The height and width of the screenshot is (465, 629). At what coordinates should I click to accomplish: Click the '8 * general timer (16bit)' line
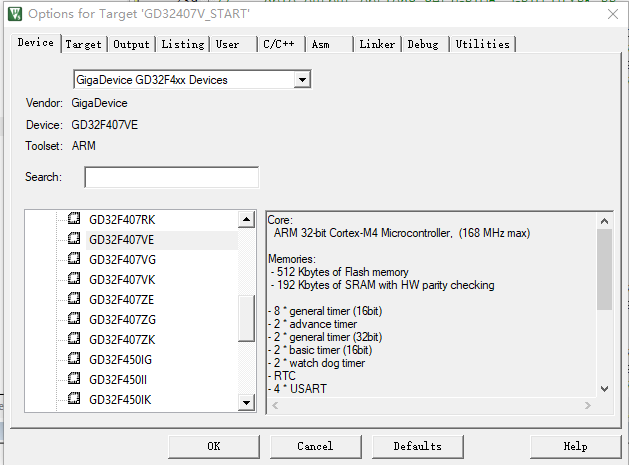325,311
